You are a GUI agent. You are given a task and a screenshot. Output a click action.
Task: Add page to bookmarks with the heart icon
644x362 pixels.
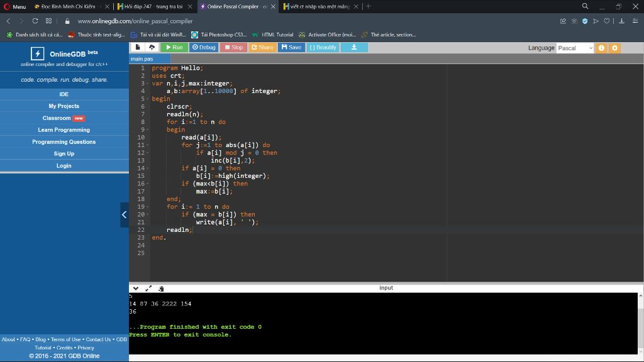pos(607,21)
